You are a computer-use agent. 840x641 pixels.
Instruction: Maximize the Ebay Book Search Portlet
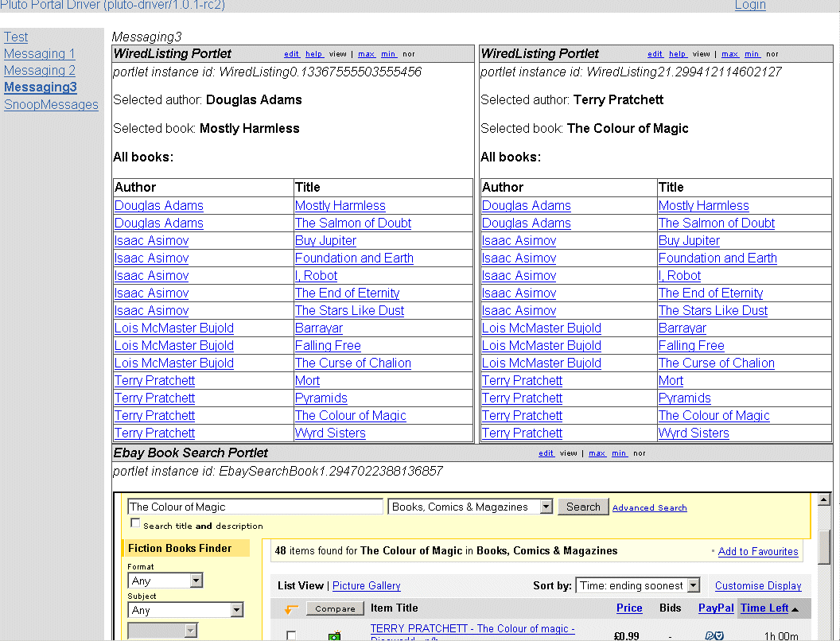coord(597,453)
